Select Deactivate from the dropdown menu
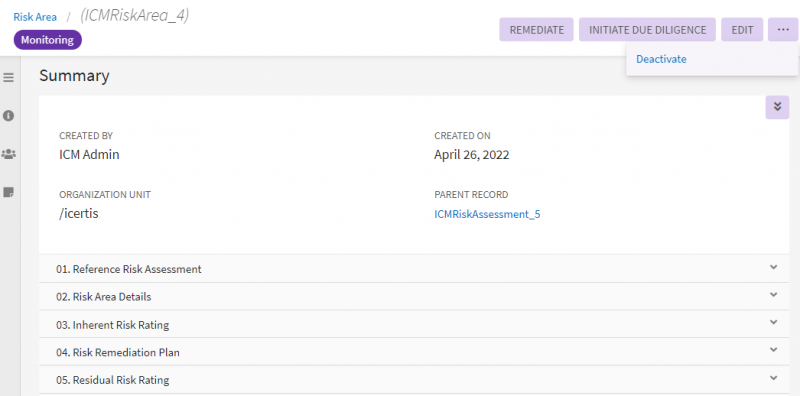This screenshot has width=800, height=396. (661, 59)
